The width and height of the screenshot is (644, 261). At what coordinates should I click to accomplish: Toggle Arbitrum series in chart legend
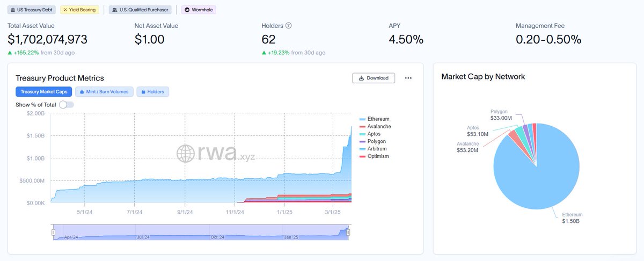click(373, 149)
